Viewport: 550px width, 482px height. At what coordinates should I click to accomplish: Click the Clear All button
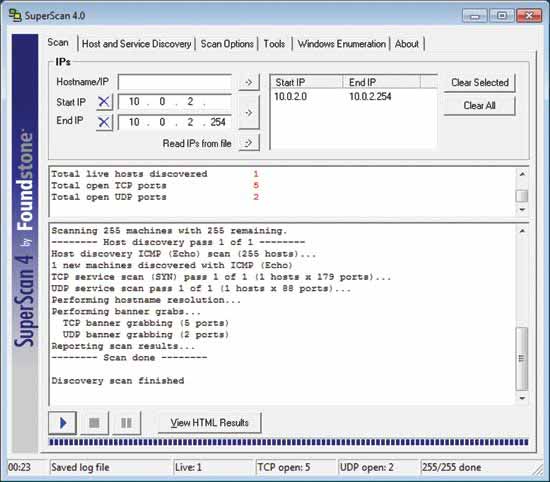coord(479,105)
